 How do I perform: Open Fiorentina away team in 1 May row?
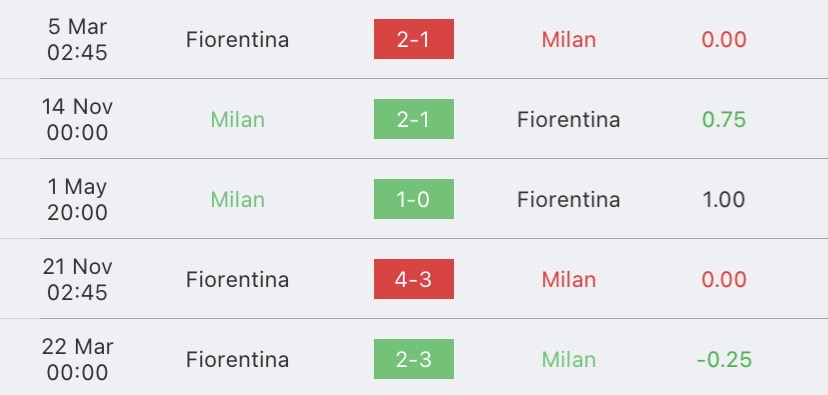pyautogui.click(x=568, y=200)
